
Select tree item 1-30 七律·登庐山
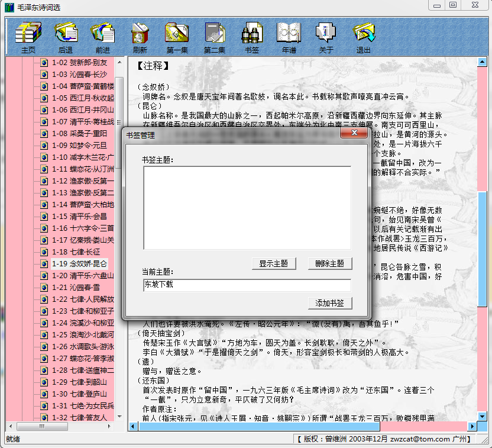coord(79,394)
